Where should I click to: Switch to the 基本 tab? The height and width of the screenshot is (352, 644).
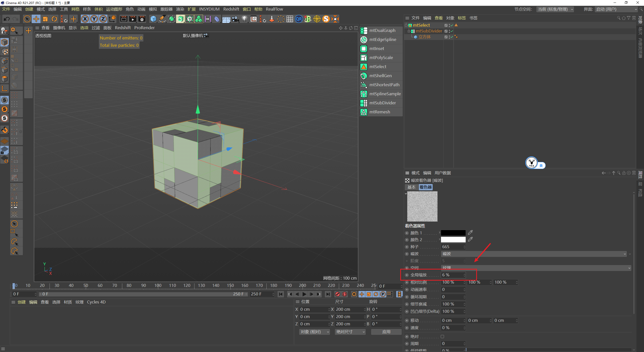pyautogui.click(x=411, y=187)
